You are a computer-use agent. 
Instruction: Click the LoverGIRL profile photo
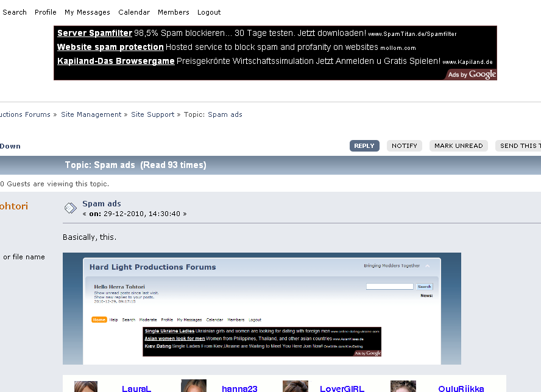[x=295, y=387]
